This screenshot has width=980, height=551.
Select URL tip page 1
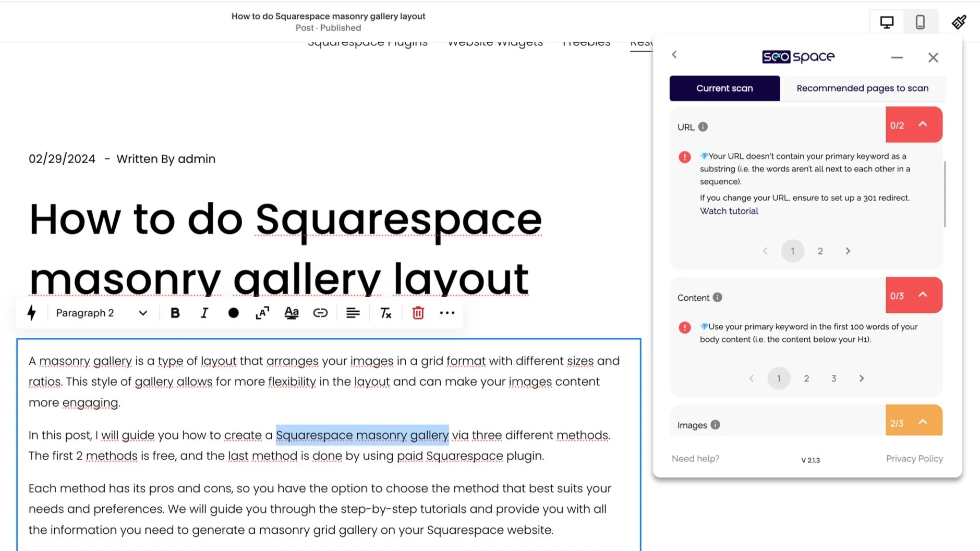coord(793,251)
